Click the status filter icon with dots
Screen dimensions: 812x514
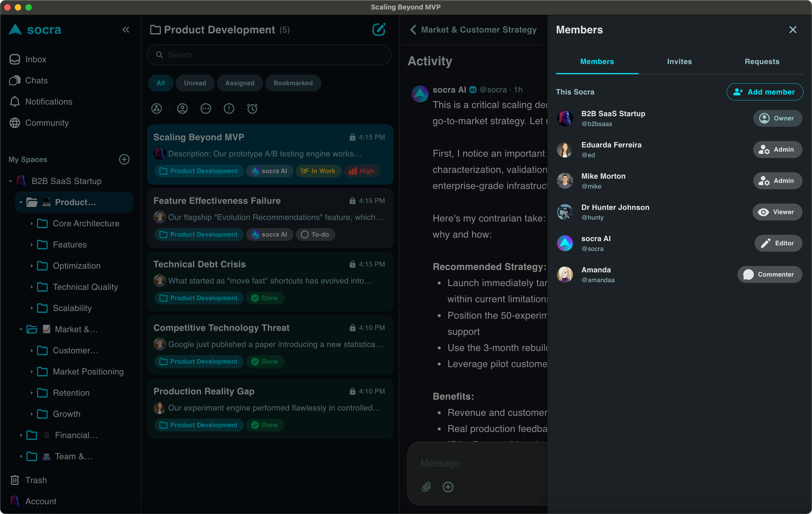point(206,109)
